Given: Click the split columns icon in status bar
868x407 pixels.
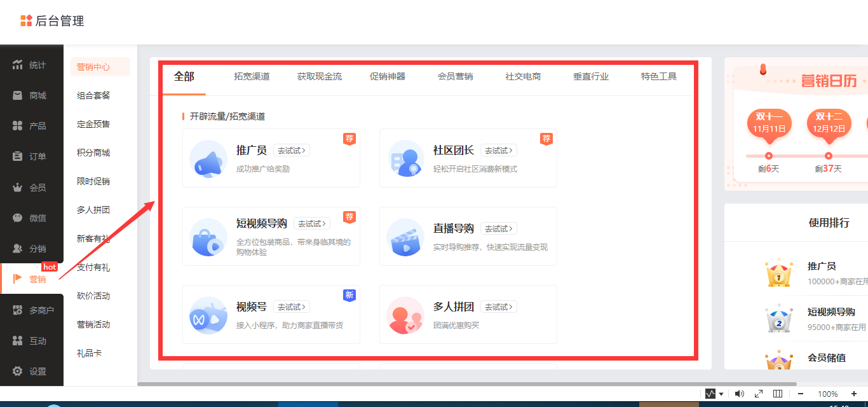Looking at the screenshot, I should tap(778, 394).
